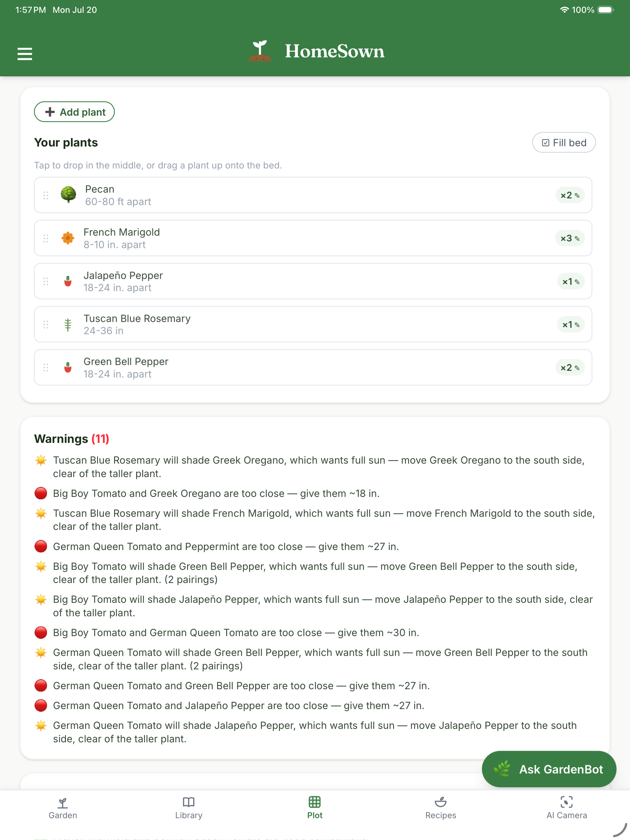Tap the Pecan tree icon
The height and width of the screenshot is (840, 630).
[68, 195]
